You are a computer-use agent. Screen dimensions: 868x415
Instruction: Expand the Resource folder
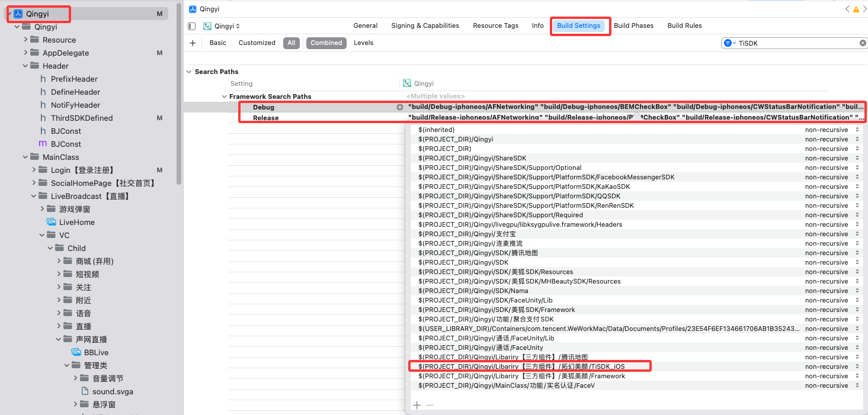25,40
